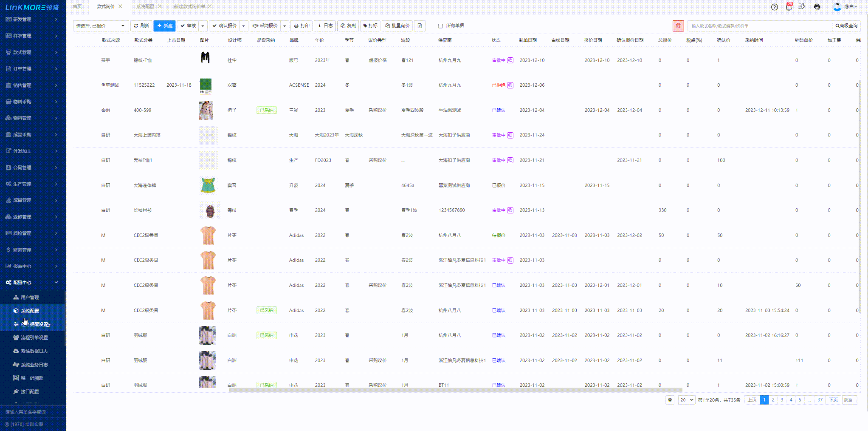Switch to the 系统配置 tab
The width and height of the screenshot is (868, 431).
point(145,6)
